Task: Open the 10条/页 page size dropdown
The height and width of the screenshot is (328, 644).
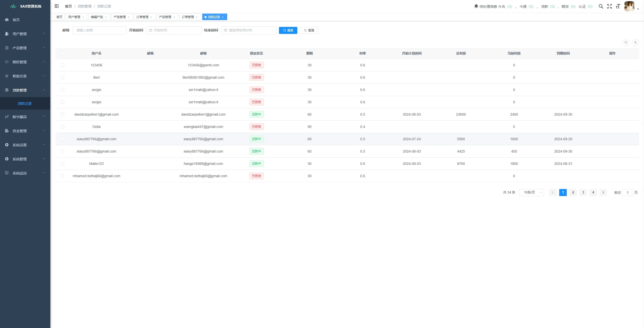Action: (x=531, y=192)
